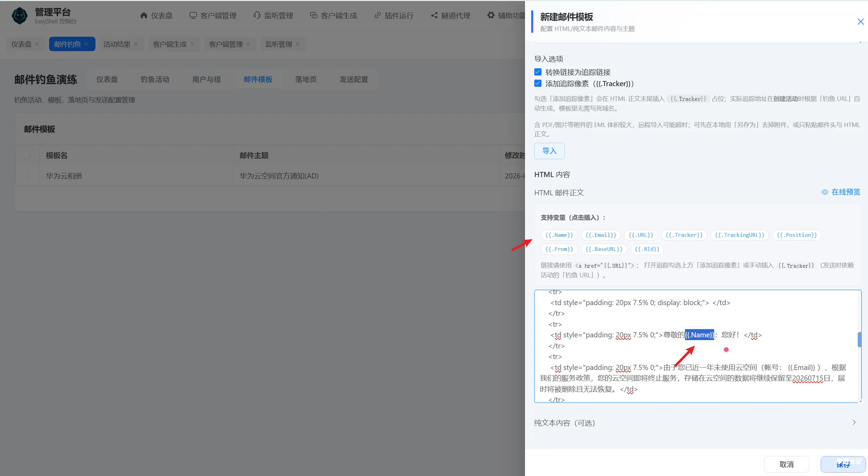
Task: Insert the {{.Position}} variable tag
Action: coord(797,235)
